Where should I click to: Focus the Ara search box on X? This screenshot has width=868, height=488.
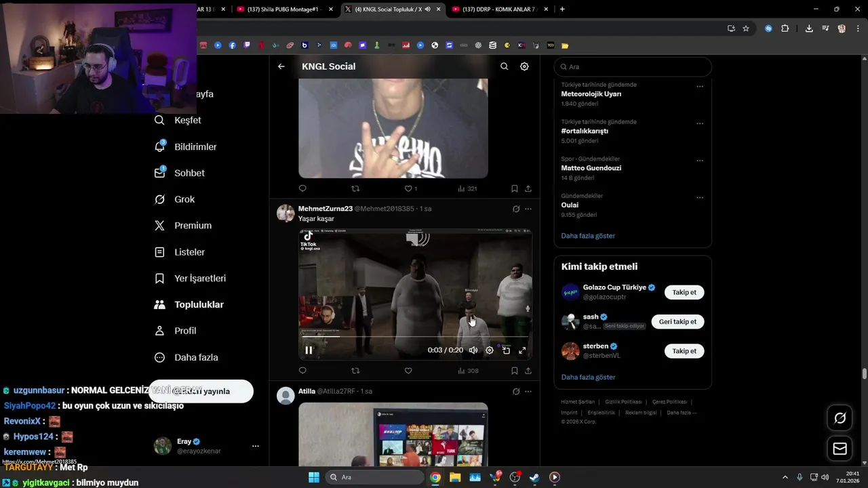coord(633,66)
